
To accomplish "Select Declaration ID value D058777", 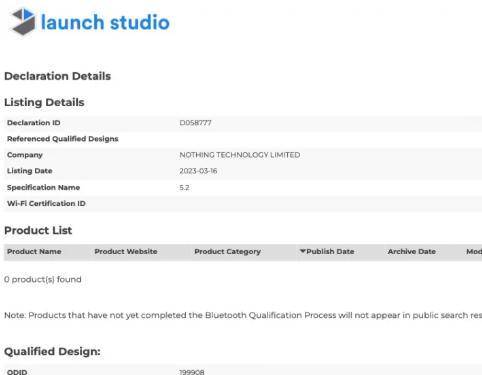I will pos(195,123).
